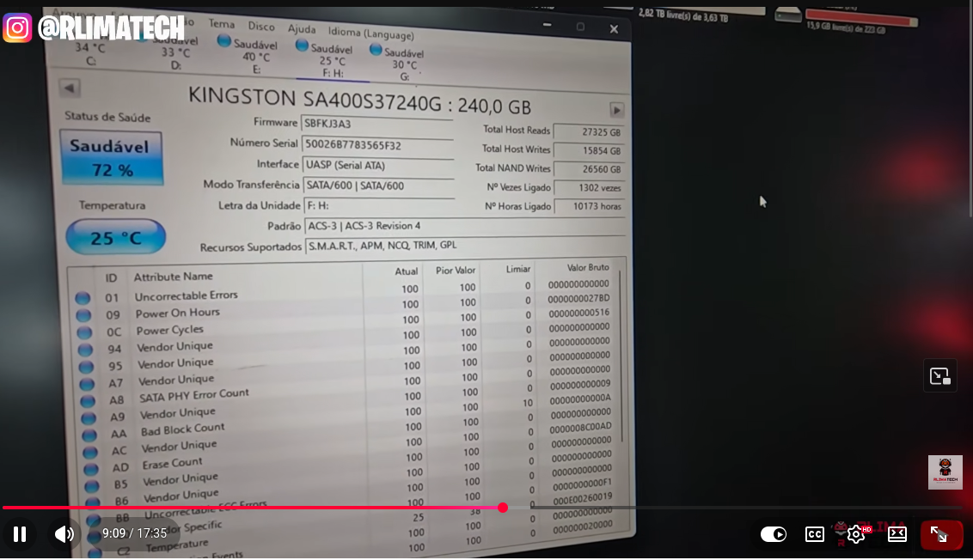Viewport: 973px width, 560px height.
Task: Select the Bad Block Count attribute name
Action: [x=182, y=429]
